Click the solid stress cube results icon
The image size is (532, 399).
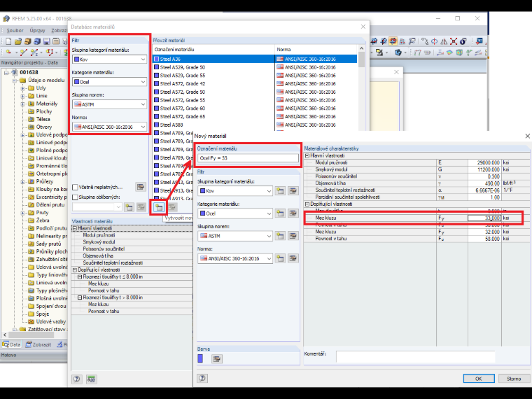459,52
